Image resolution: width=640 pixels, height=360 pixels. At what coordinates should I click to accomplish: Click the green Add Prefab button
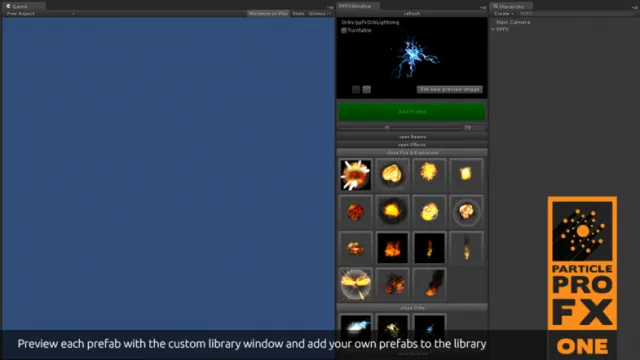click(x=412, y=111)
